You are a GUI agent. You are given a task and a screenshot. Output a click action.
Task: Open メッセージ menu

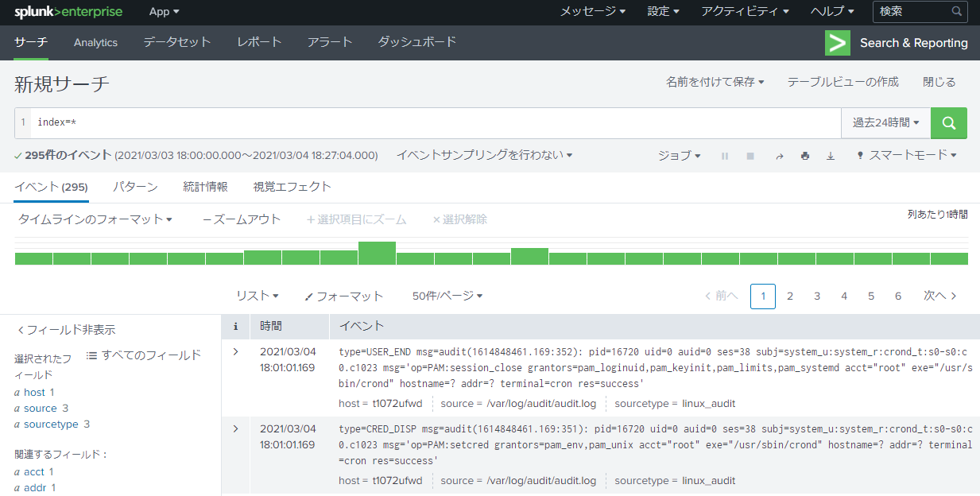tap(592, 12)
